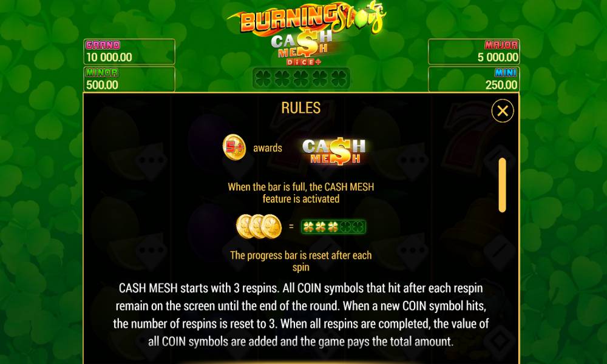Select the Grand jackpot 10 000.00 box

(129, 52)
